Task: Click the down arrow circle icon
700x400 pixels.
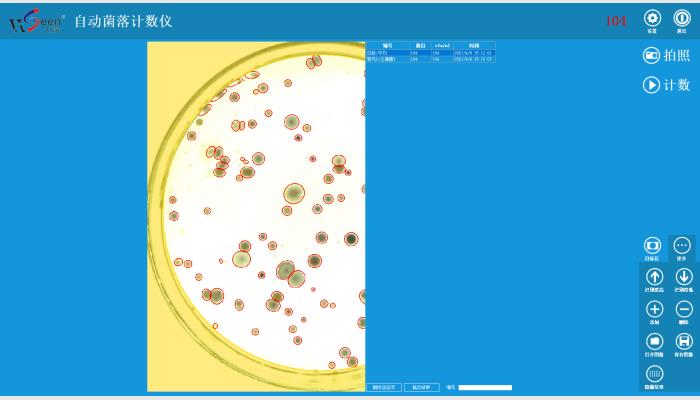Action: [684, 277]
